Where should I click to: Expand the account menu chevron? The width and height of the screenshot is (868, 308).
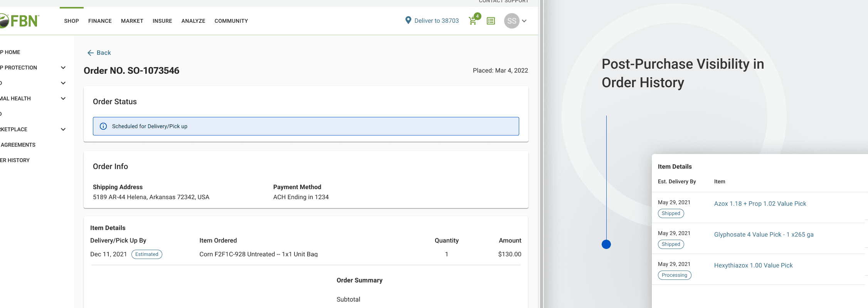pos(524,21)
